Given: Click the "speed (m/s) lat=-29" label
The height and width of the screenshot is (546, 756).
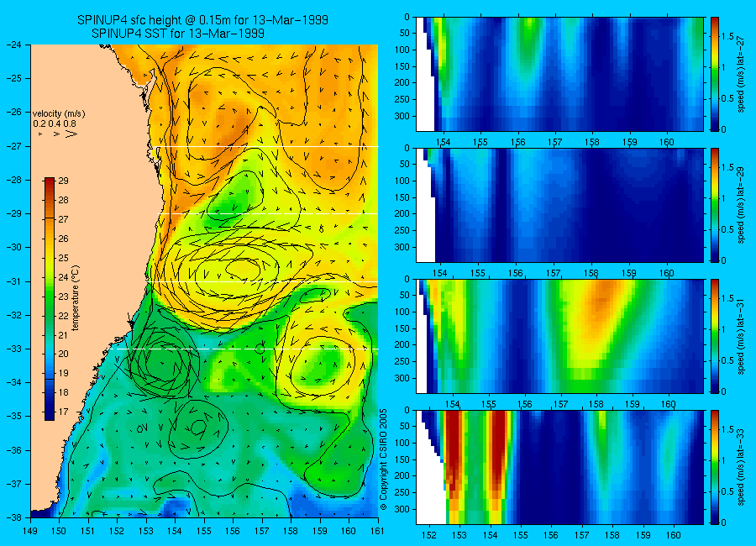Looking at the screenshot, I should (742, 206).
